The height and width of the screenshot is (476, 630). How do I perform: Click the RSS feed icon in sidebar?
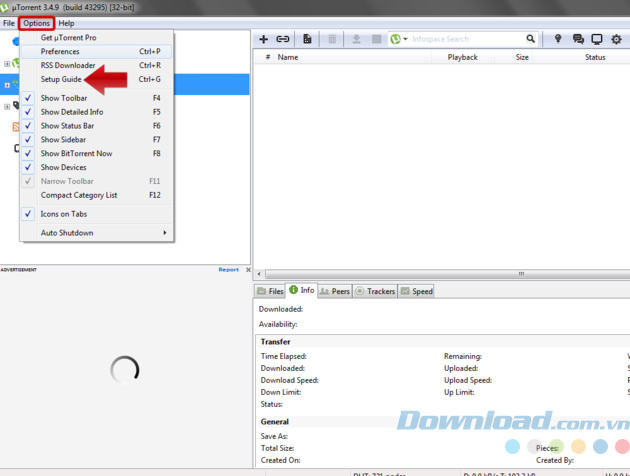point(16,127)
